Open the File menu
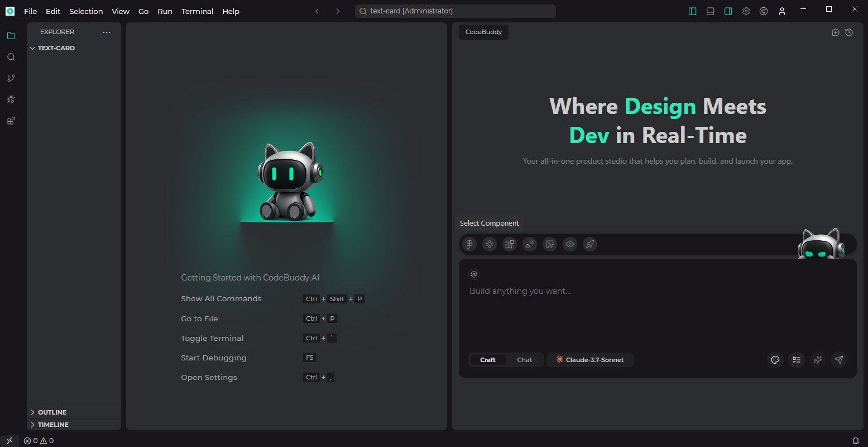Viewport: 868px width, 447px height. coord(31,11)
